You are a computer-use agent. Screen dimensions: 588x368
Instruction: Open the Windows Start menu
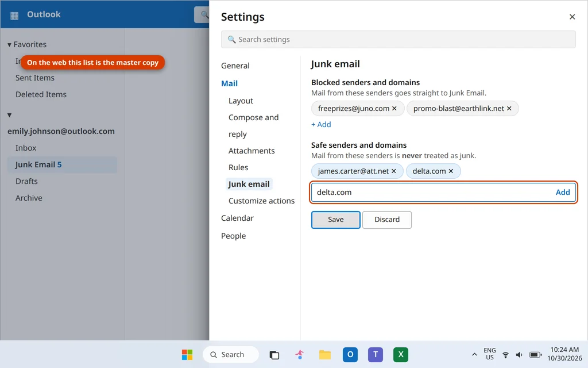pos(187,354)
